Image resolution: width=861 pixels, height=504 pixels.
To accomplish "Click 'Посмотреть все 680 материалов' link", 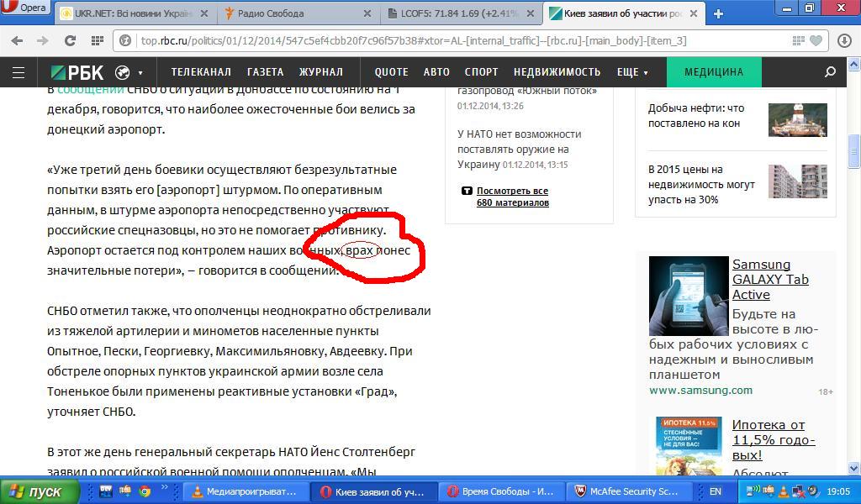I will tap(511, 197).
